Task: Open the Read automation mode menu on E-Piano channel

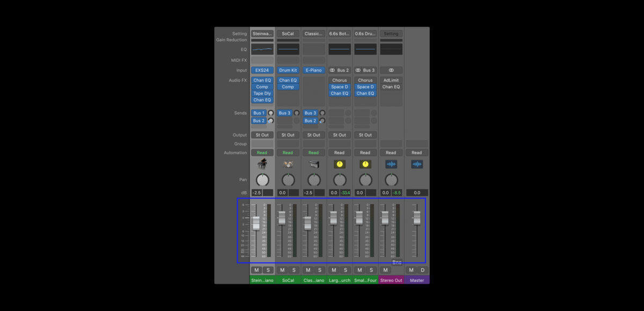Action: [313, 152]
